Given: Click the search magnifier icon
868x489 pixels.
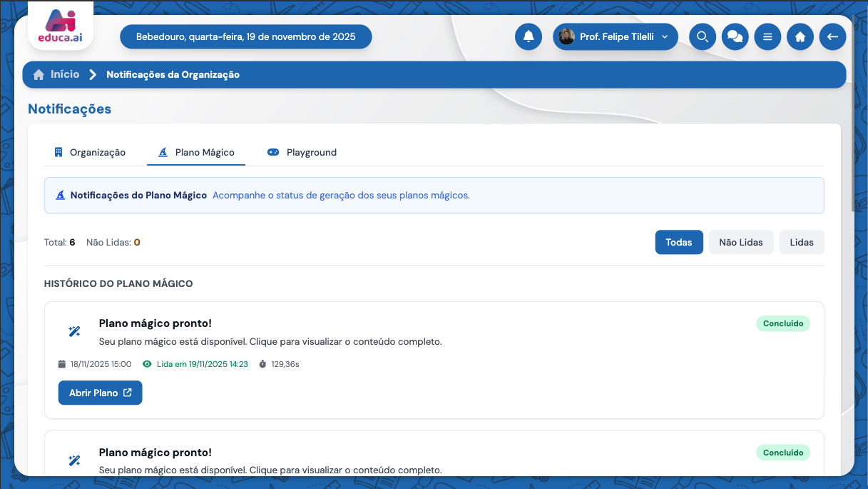Looking at the screenshot, I should (x=702, y=36).
